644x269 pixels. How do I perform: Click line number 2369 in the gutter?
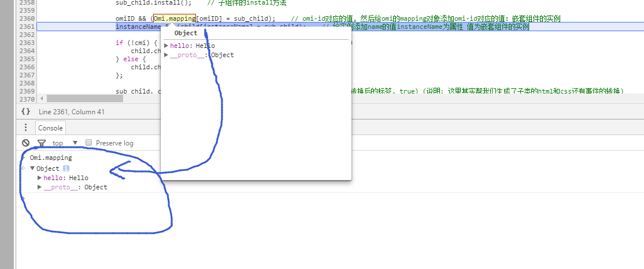[27, 91]
